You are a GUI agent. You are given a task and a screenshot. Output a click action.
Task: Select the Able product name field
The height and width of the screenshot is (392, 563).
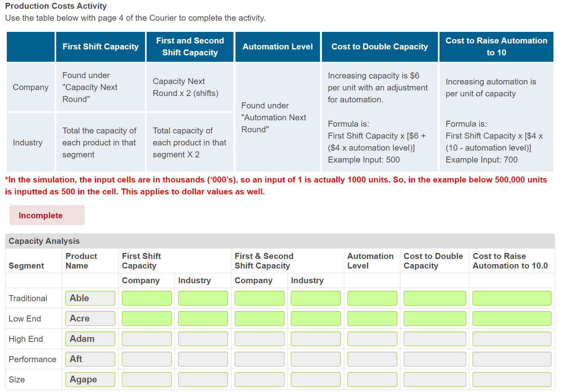coord(90,298)
